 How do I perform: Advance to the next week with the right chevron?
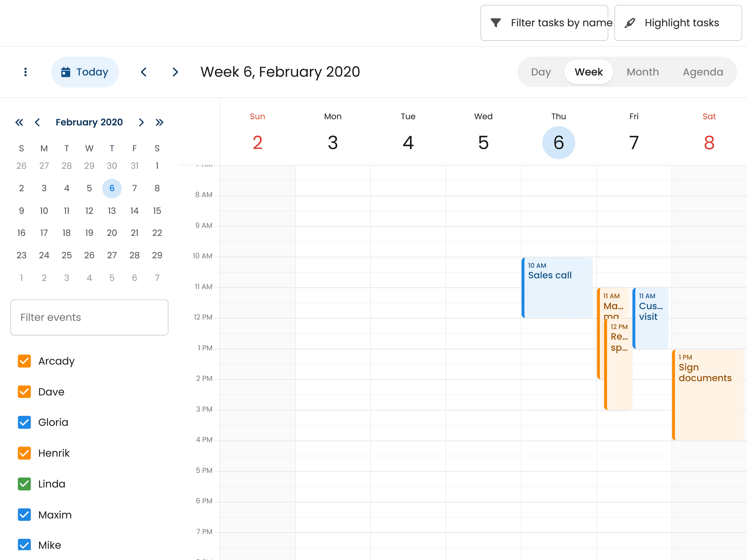point(175,72)
